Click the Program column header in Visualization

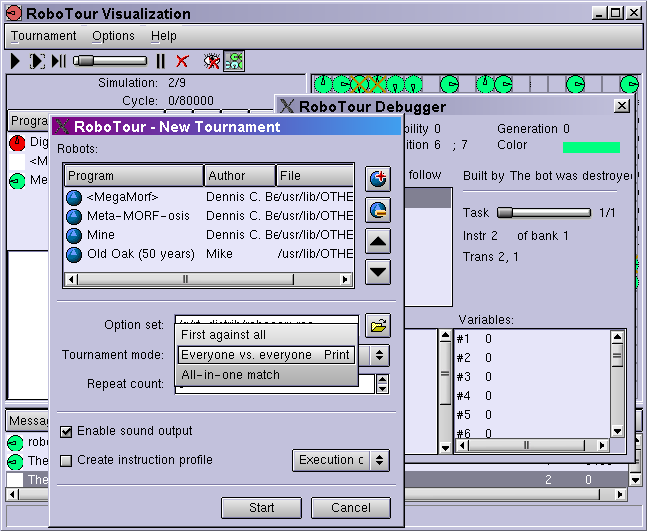(x=28, y=121)
